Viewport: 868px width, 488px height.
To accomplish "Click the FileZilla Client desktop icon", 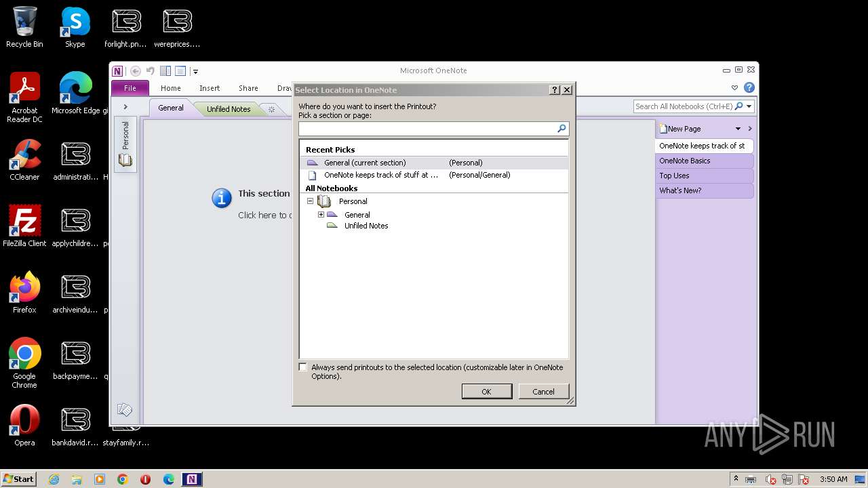I will 24,226.
